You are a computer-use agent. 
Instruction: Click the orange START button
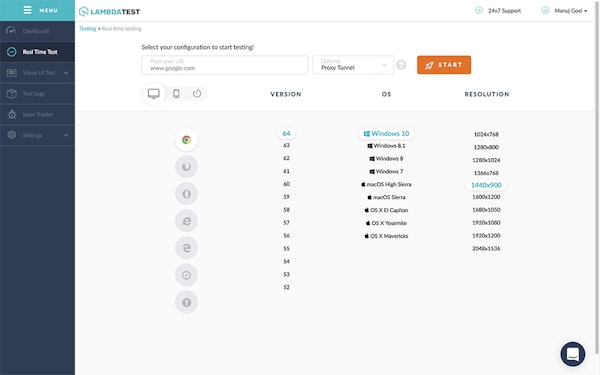[x=444, y=65]
